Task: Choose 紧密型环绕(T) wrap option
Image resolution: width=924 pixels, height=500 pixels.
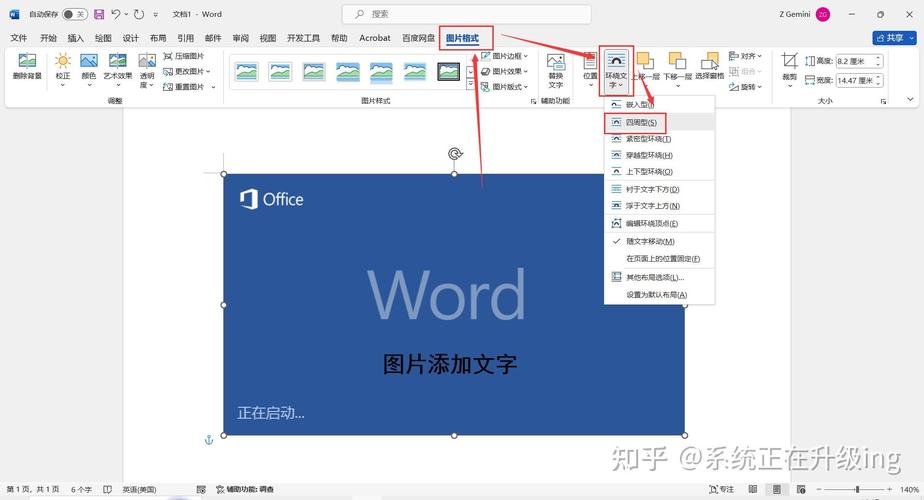Action: coord(659,139)
